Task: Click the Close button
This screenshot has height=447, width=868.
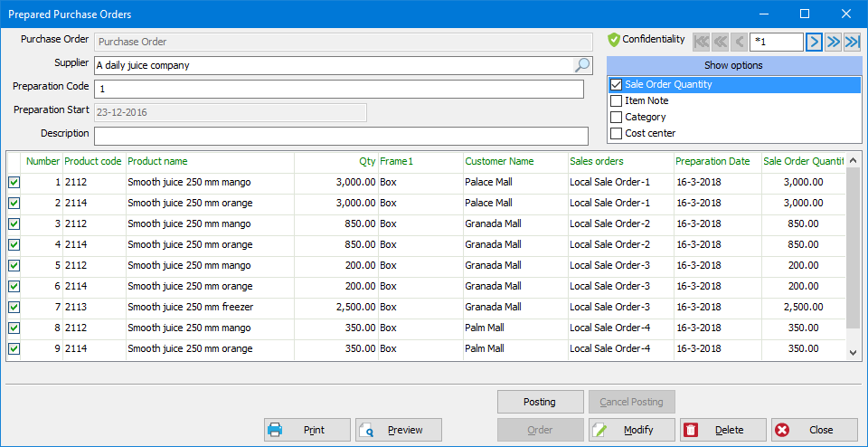Action: point(815,430)
